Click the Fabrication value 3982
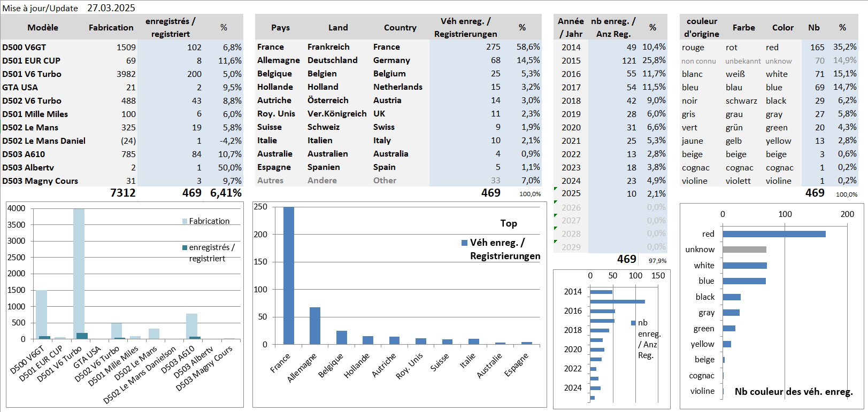This screenshot has height=412, width=868. click(126, 74)
